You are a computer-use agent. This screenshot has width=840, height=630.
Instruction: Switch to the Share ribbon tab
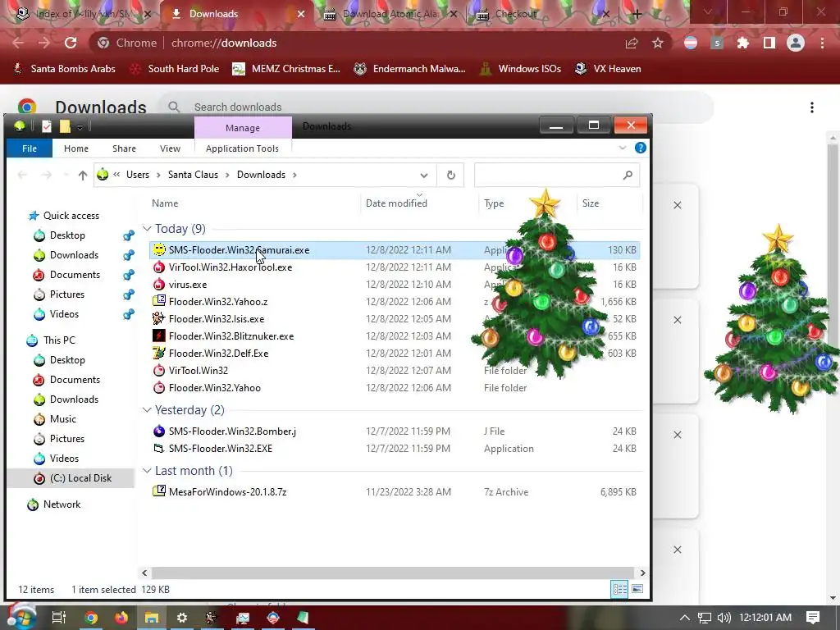point(125,148)
